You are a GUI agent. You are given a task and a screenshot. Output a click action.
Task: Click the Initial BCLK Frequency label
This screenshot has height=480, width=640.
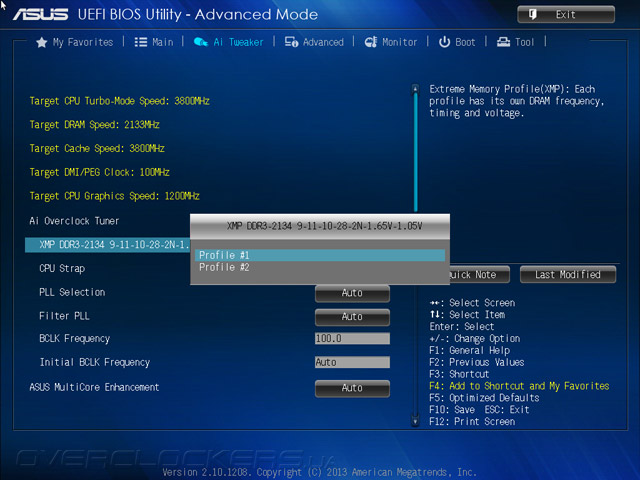[95, 362]
